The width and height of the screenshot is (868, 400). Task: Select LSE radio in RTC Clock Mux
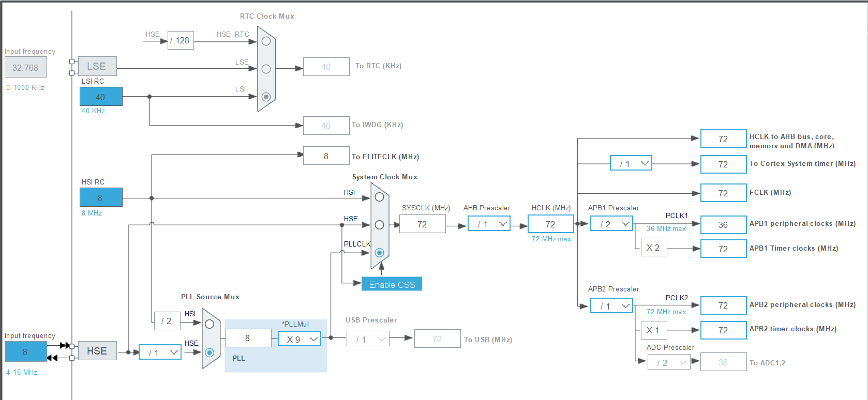coord(266,69)
